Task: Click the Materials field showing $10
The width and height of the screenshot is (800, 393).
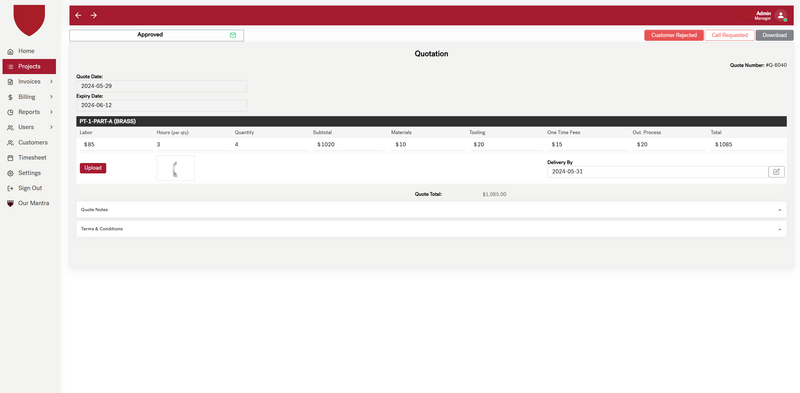Action: [x=428, y=144]
